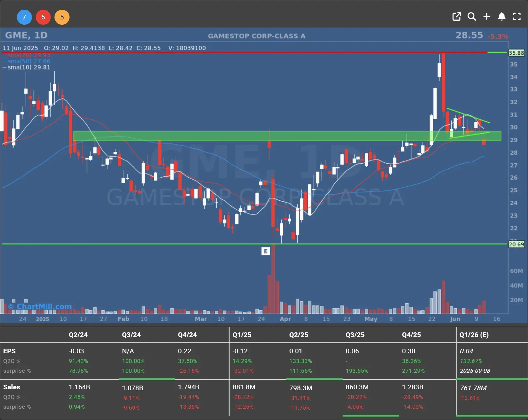The height and width of the screenshot is (420, 528).
Task: Toggle the sma(50) legend entry
Action: point(29,61)
